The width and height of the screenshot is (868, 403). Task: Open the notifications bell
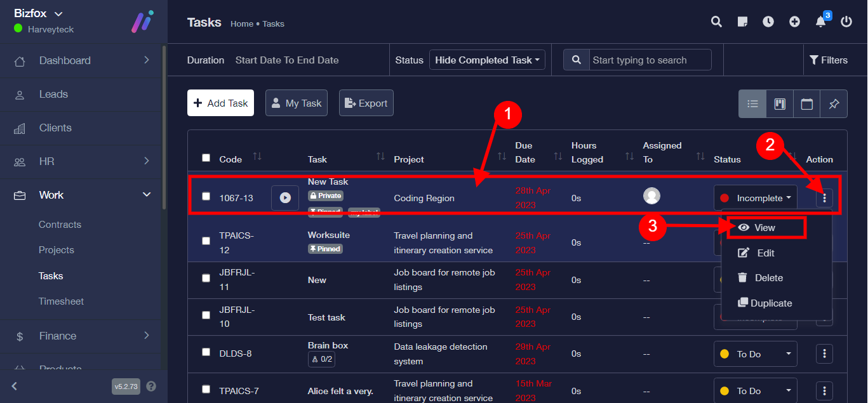820,22
